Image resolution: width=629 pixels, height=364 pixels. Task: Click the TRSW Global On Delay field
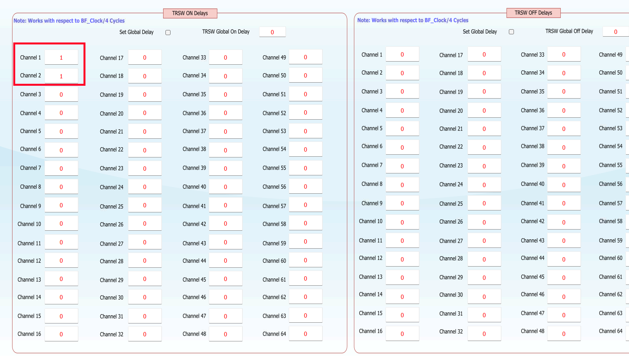pyautogui.click(x=272, y=32)
